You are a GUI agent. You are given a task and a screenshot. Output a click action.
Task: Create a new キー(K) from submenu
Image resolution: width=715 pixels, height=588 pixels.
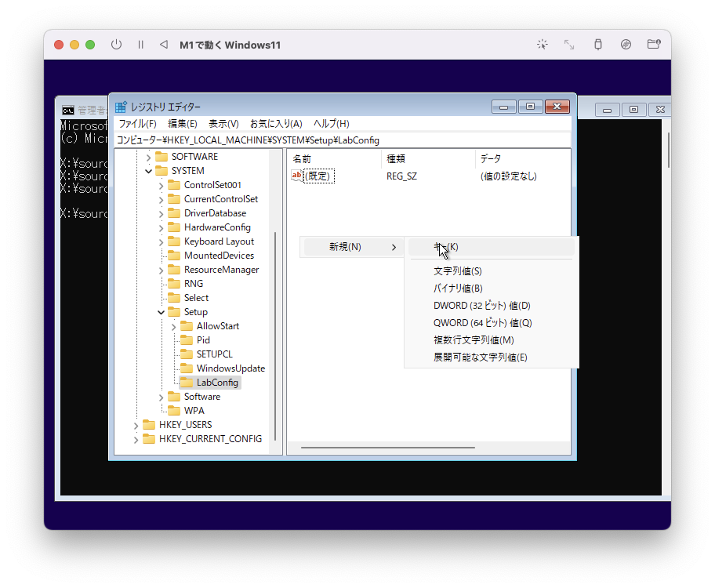coord(491,247)
